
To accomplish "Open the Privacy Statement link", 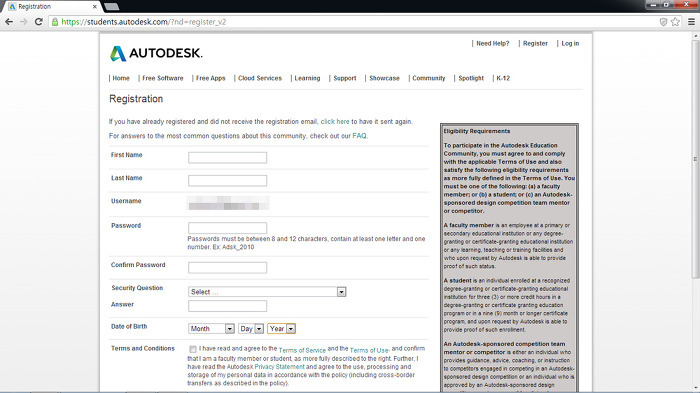I will (279, 367).
